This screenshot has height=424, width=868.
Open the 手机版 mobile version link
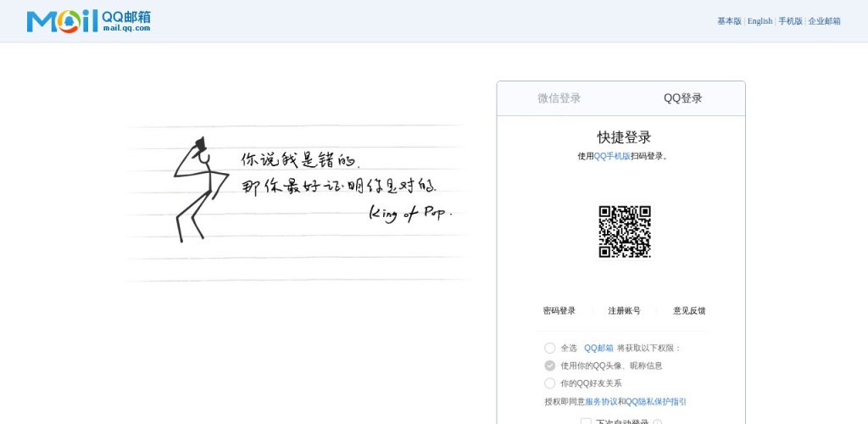[x=790, y=21]
